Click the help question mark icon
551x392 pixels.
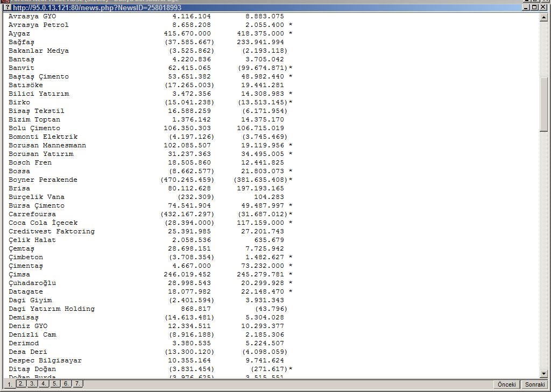(7, 8)
